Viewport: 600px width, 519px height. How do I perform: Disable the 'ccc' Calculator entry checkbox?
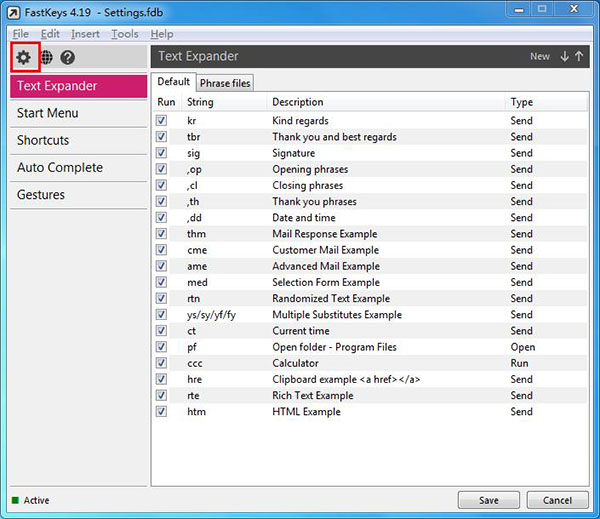162,363
